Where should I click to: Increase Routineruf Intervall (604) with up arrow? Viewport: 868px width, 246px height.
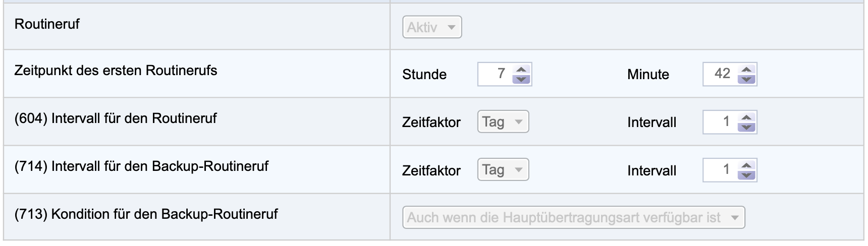(746, 117)
